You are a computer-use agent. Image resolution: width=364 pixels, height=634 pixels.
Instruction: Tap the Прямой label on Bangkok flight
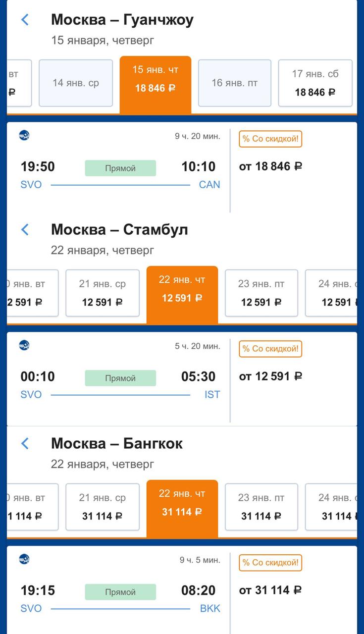point(120,592)
